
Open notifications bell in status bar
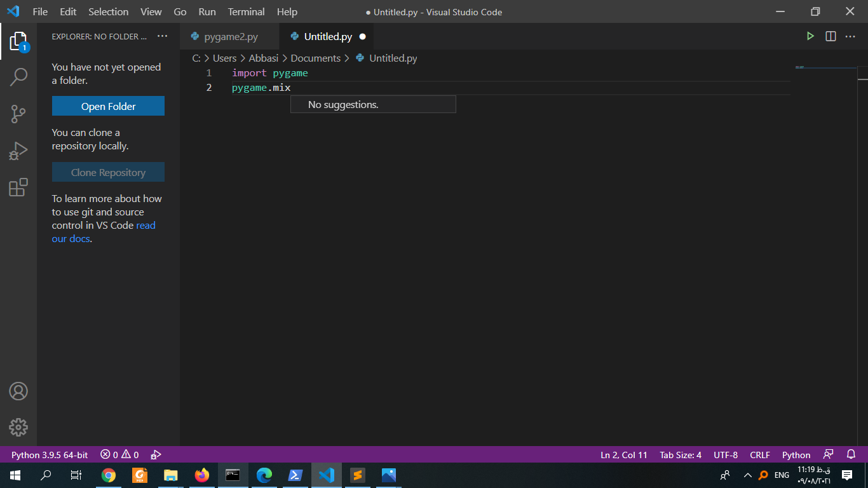[x=851, y=455]
